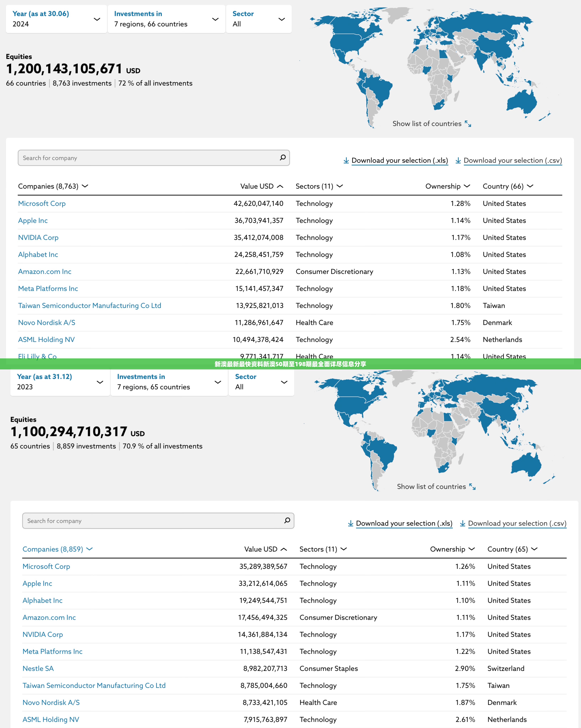Viewport: 581px width, 728px height.
Task: Open the 'Investments in 7 regions, 66 countries' dropdown
Action: point(167,19)
